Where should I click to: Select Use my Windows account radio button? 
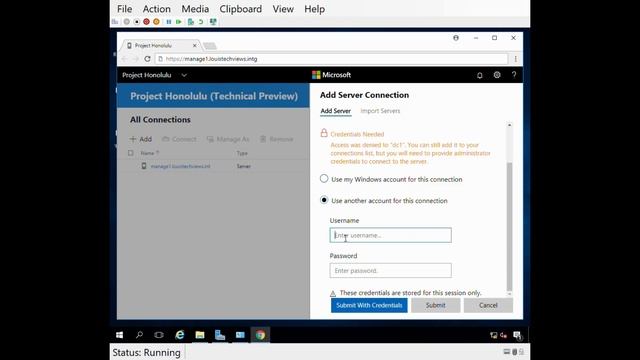click(x=324, y=179)
